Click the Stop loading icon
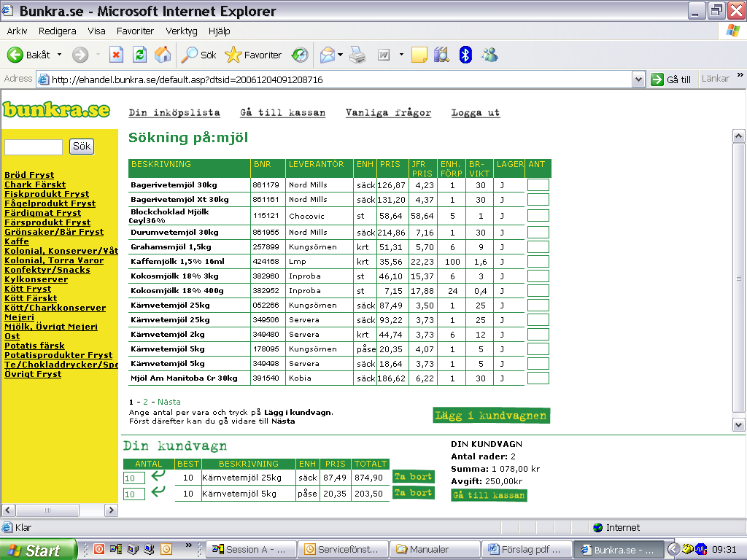This screenshot has height=560, width=747. tap(116, 55)
